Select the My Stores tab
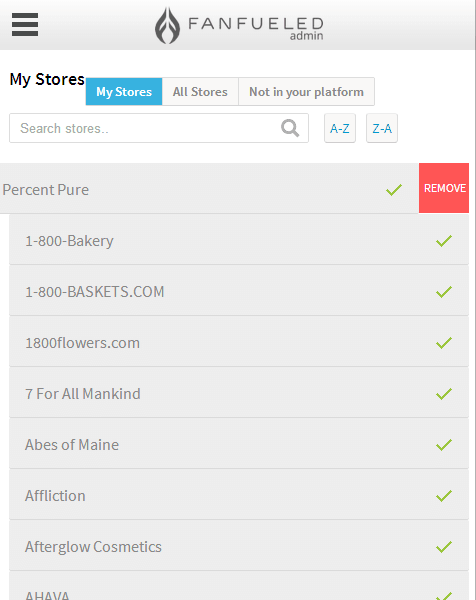The image size is (476, 600). click(124, 91)
